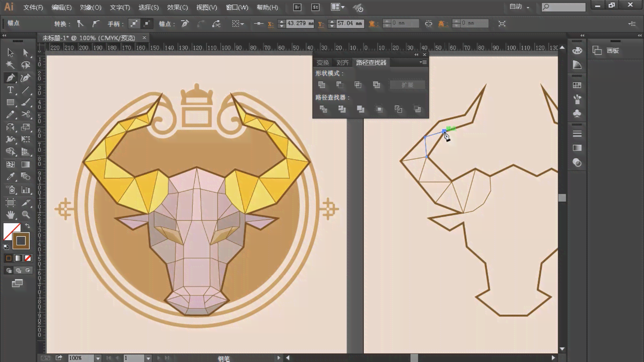Select the Direct Selection tool
The width and height of the screenshot is (644, 362).
(25, 52)
